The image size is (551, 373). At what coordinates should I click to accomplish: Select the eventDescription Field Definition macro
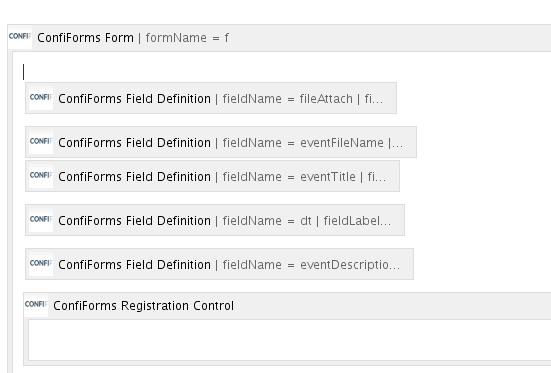pyautogui.click(x=219, y=264)
